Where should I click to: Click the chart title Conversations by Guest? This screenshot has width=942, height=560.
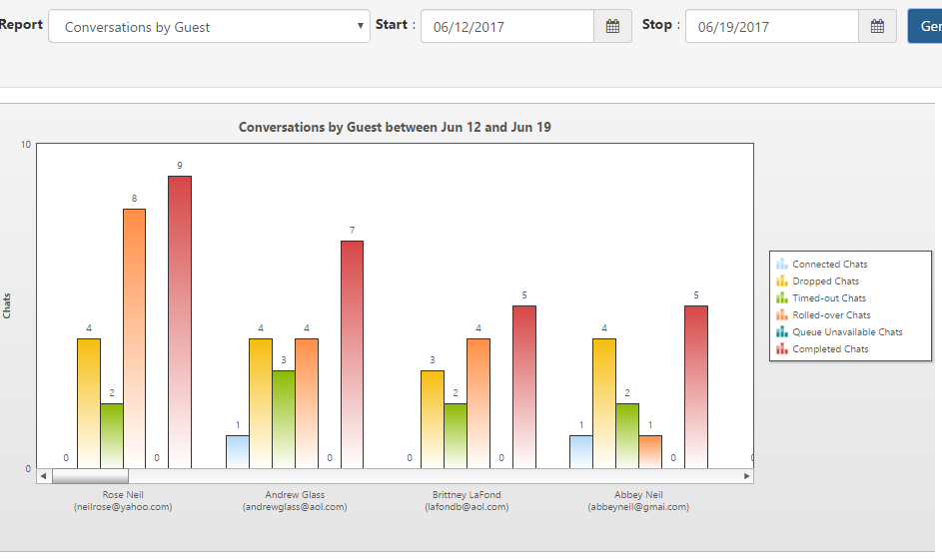(395, 127)
